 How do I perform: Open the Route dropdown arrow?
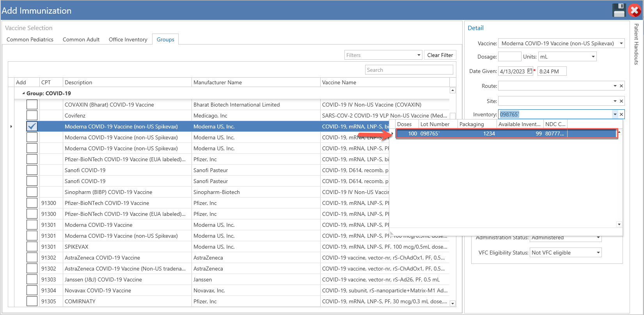click(615, 86)
